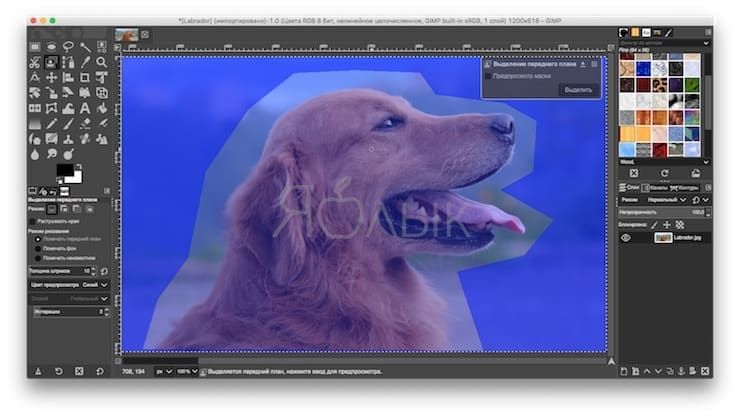
Task: Select the Ellipse Select tool
Action: click(x=51, y=47)
